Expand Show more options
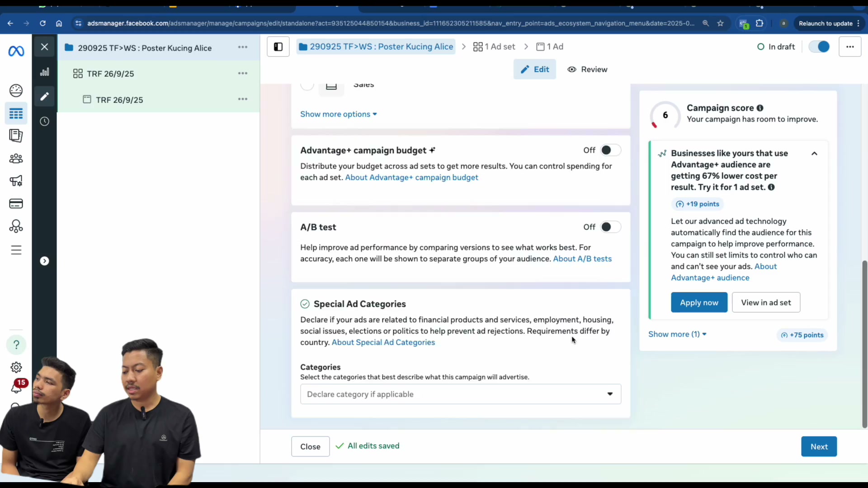This screenshot has width=868, height=488. (338, 114)
